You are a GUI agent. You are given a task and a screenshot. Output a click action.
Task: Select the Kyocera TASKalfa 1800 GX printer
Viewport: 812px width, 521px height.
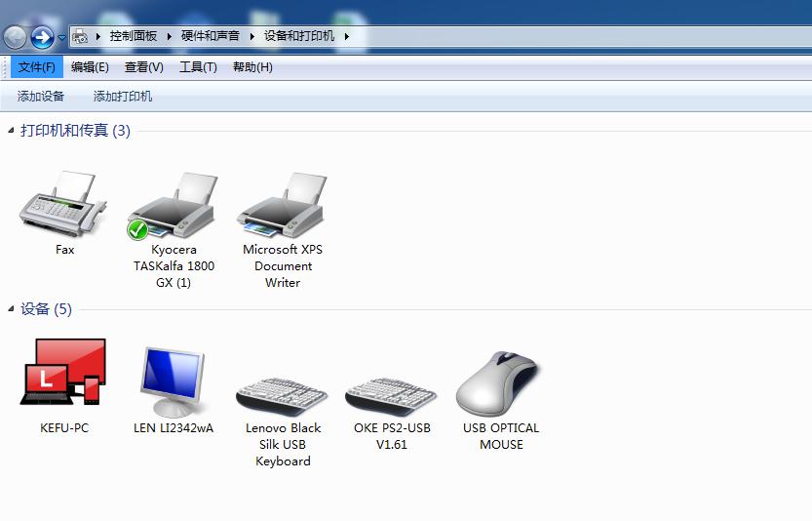coord(173,207)
